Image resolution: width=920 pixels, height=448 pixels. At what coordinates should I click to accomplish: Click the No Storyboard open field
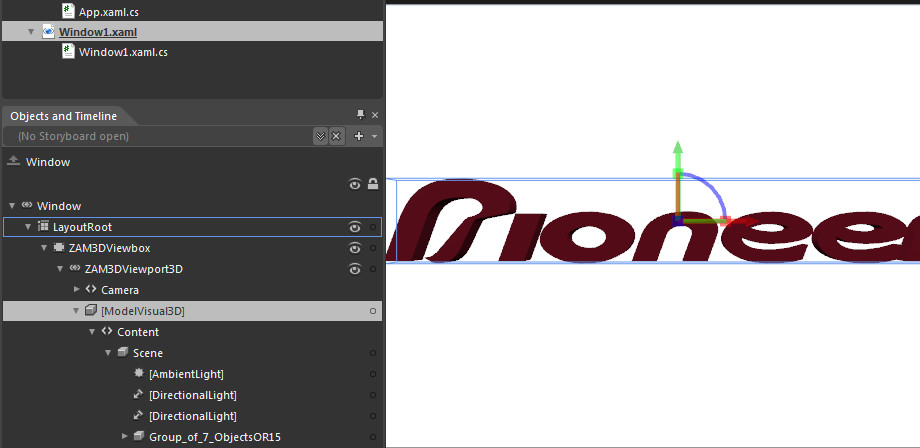[x=157, y=136]
